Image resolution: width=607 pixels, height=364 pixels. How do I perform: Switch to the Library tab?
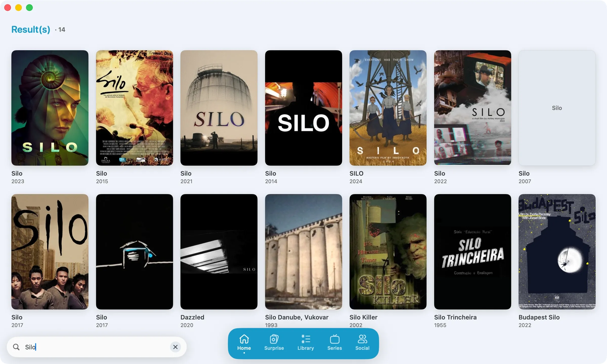point(306,343)
